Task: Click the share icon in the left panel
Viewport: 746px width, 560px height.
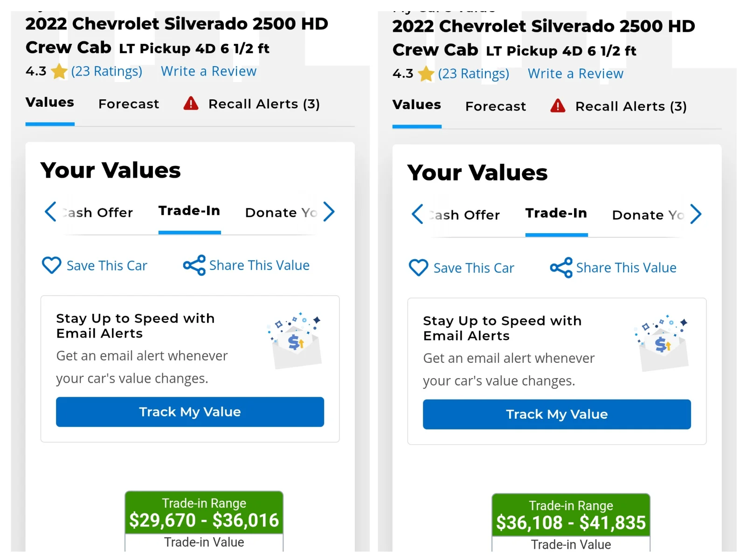Action: pos(194,265)
